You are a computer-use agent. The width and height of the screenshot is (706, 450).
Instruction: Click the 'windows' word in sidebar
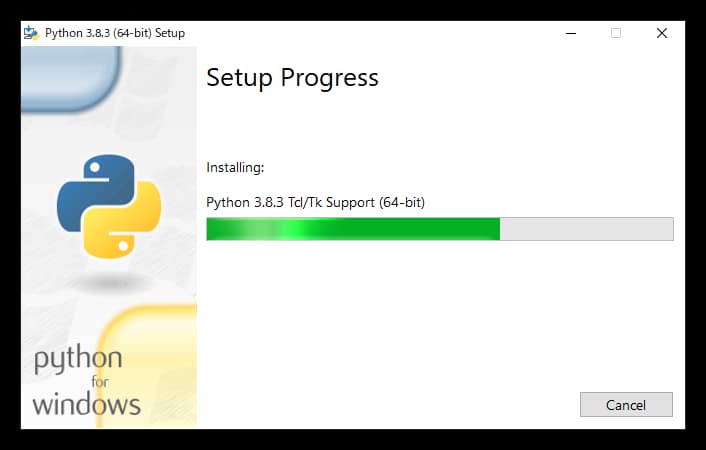pos(86,404)
